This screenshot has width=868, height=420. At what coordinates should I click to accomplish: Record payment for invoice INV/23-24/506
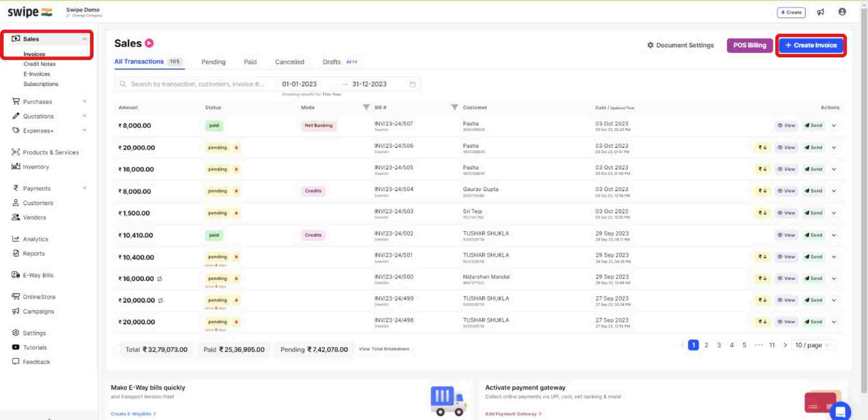762,148
